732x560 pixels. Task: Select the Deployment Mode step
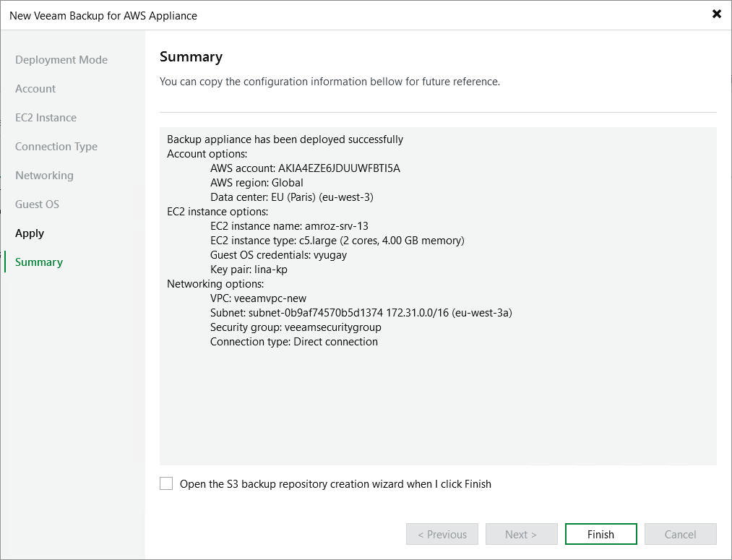61,59
